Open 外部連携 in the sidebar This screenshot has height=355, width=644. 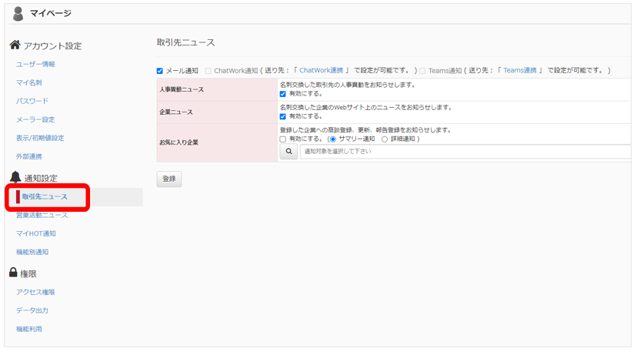point(28,156)
